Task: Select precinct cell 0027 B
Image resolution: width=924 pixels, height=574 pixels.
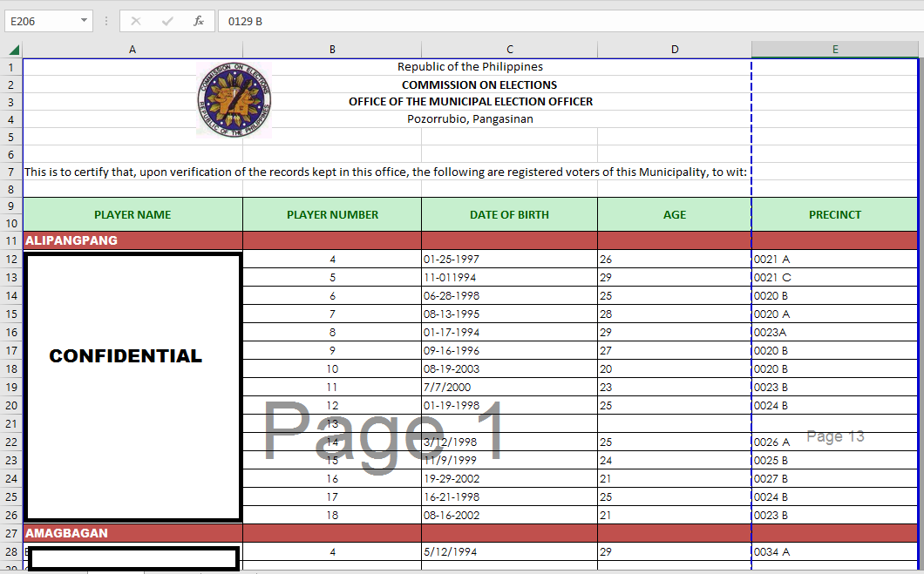Action: click(835, 479)
